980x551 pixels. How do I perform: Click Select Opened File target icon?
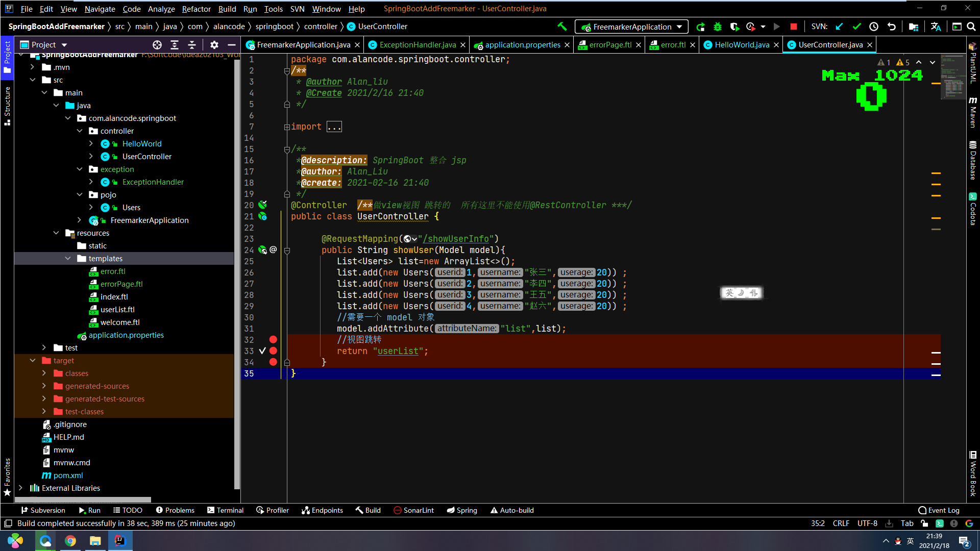pos(157,45)
